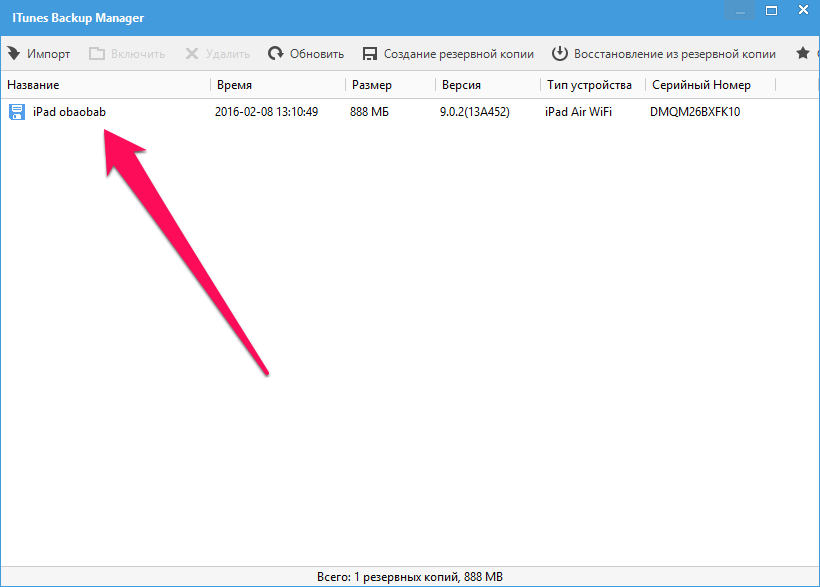Click the star icon in toolbar
Viewport: 820px width, 587px height.
802,54
